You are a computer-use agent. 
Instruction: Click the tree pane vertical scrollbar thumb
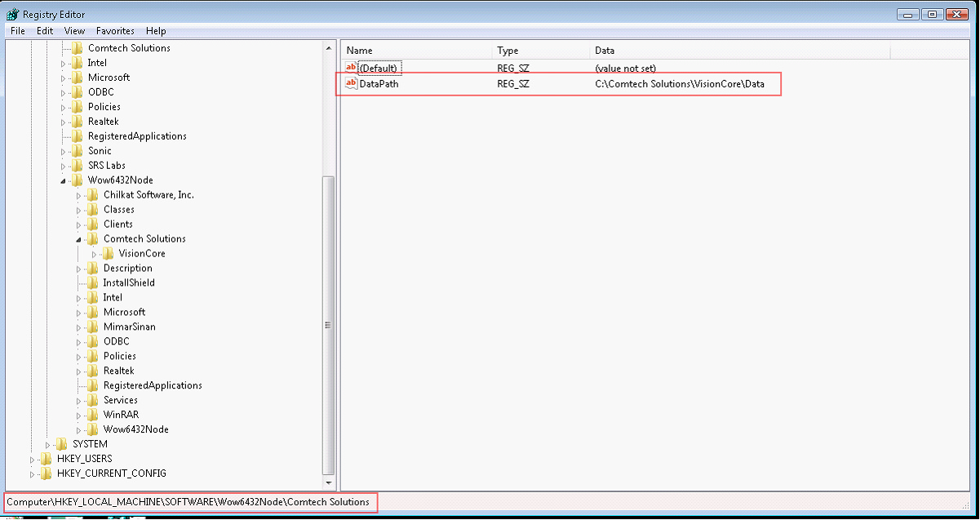point(329,325)
